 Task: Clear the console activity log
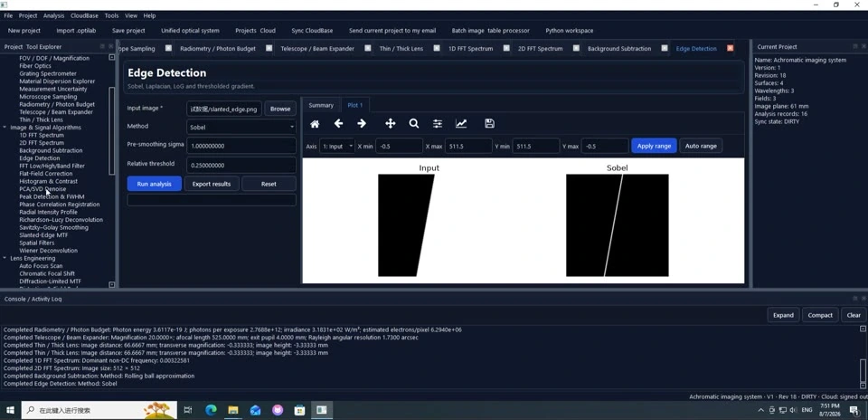854,315
